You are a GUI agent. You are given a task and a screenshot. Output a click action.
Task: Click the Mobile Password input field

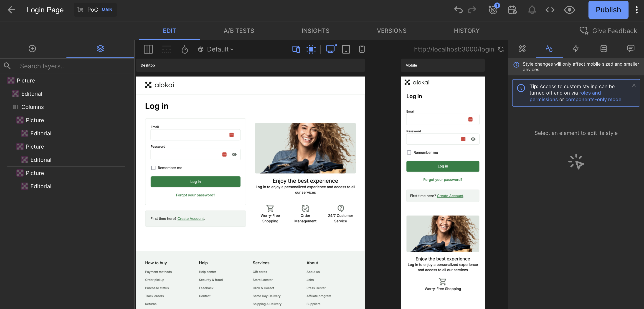(x=443, y=139)
